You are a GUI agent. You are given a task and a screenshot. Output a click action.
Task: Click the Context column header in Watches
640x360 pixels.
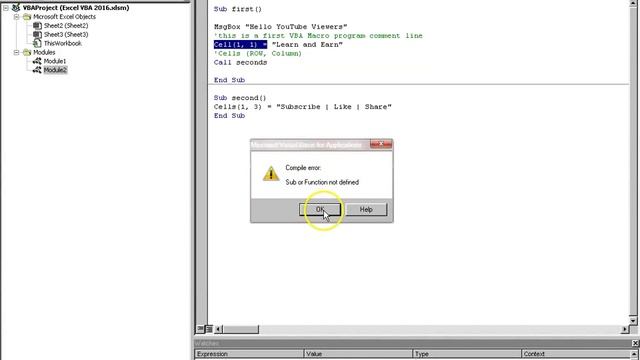pyautogui.click(x=576, y=354)
